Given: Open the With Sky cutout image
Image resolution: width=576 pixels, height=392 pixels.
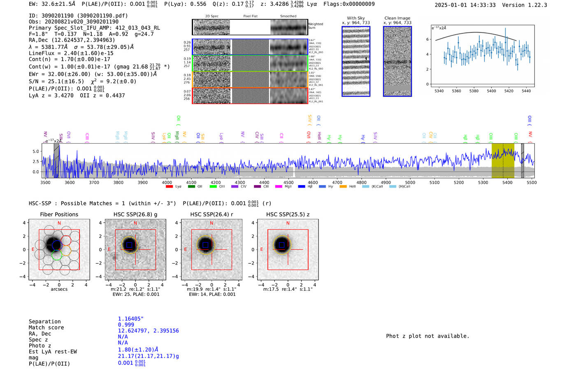Looking at the screenshot, I should [x=356, y=61].
